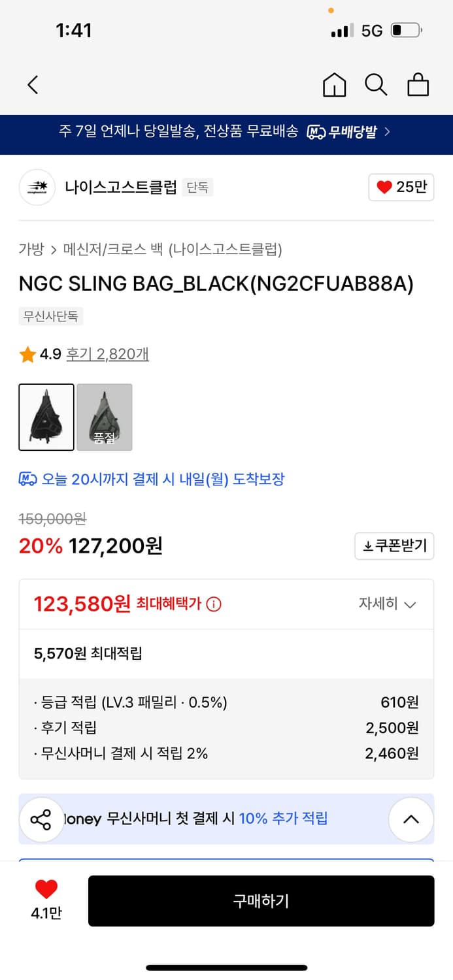Download coupons with the 쿠폰받기 button
453x980 pixels.
(394, 546)
